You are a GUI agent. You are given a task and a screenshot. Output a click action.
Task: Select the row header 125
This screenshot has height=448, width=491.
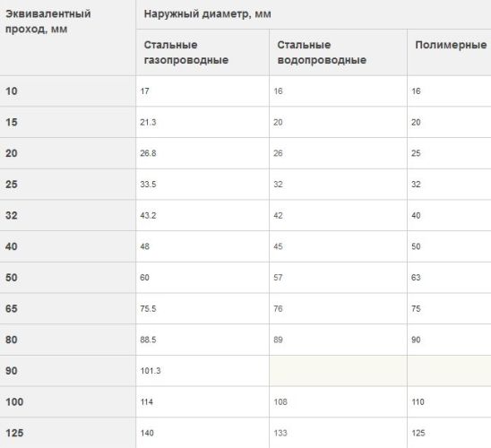67,433
